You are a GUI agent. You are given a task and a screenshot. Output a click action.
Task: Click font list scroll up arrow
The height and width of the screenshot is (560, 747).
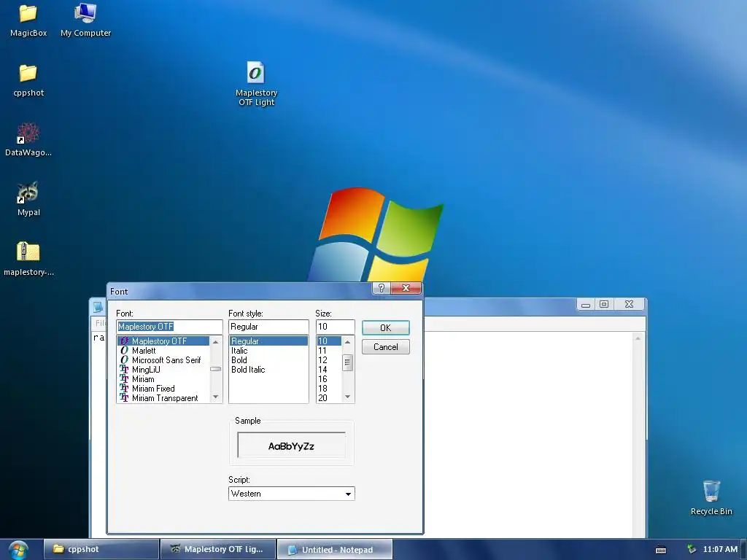[x=215, y=341]
